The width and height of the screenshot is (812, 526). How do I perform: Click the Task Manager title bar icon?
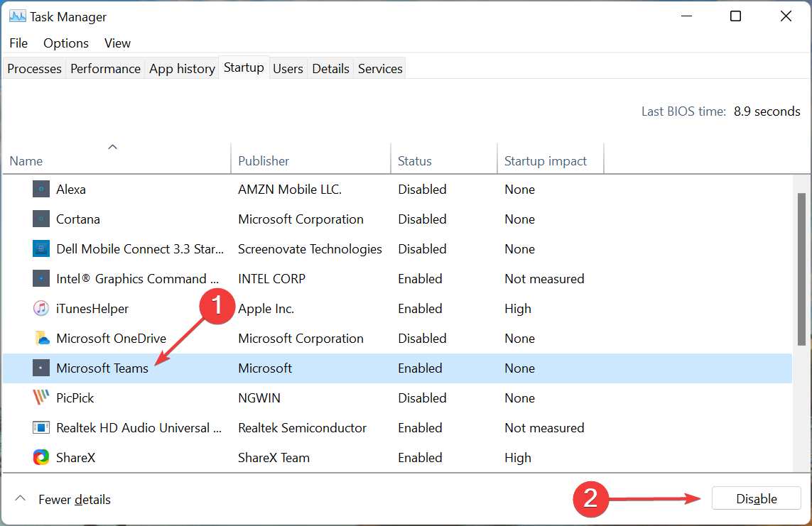pos(17,16)
